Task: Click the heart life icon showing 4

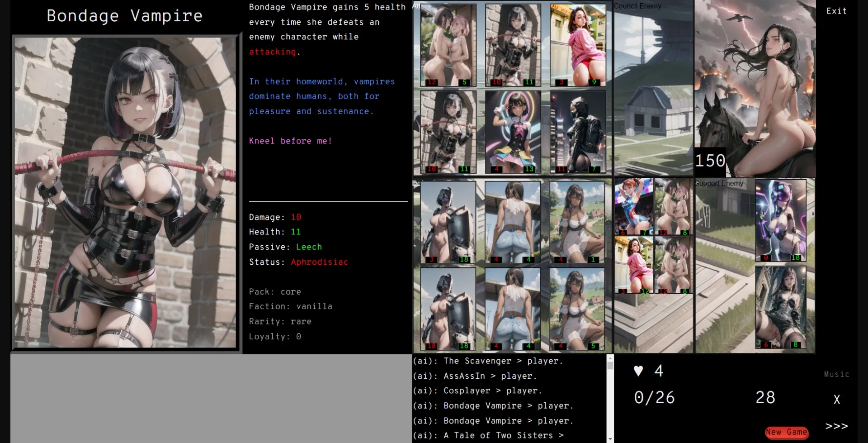Action: [638, 371]
